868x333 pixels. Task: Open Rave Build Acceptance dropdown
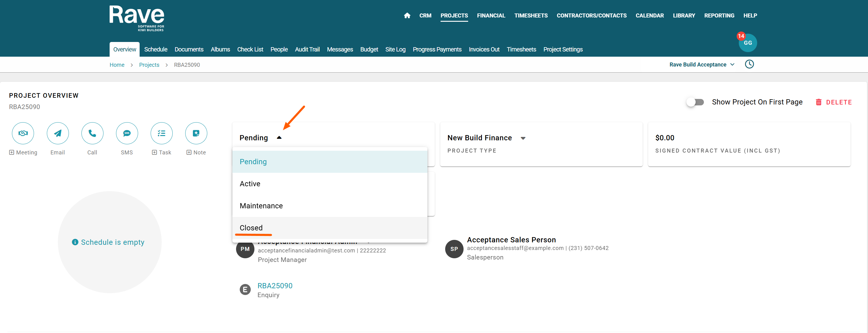tap(701, 64)
